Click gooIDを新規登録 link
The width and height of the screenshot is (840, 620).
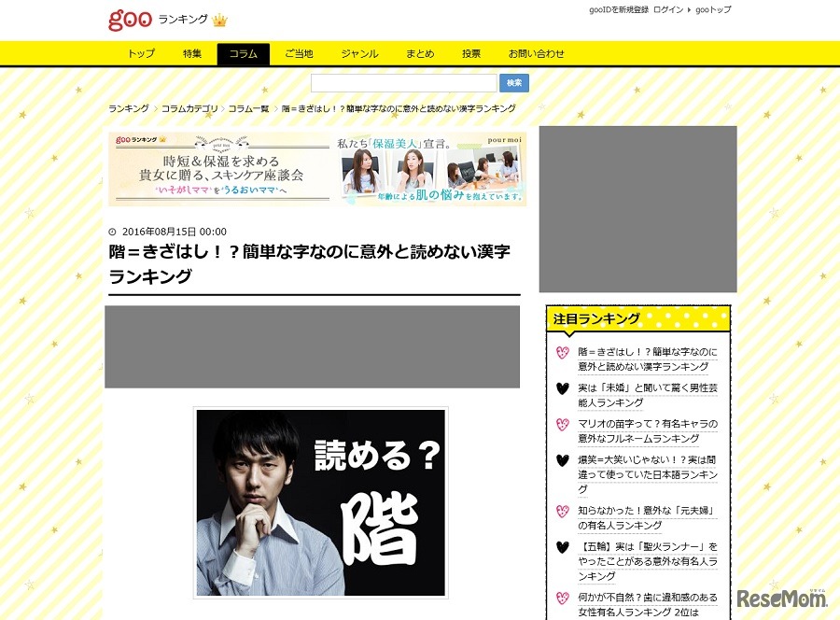coord(619,9)
